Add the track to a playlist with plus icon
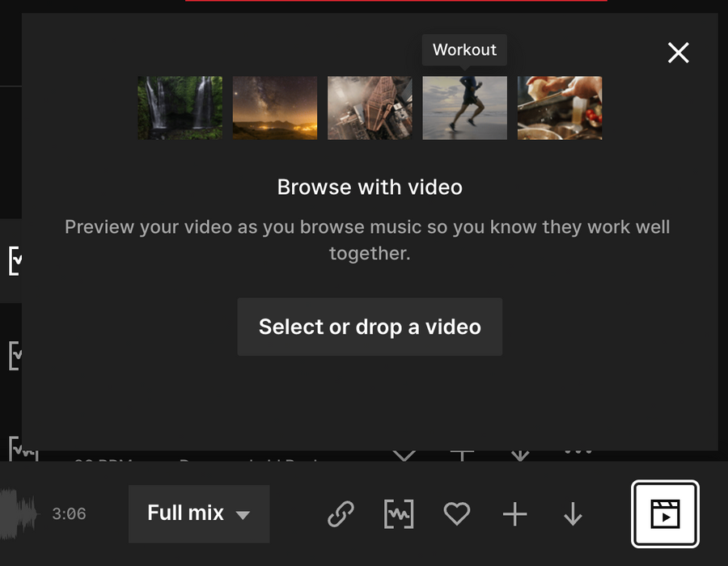The height and width of the screenshot is (566, 728). 514,513
